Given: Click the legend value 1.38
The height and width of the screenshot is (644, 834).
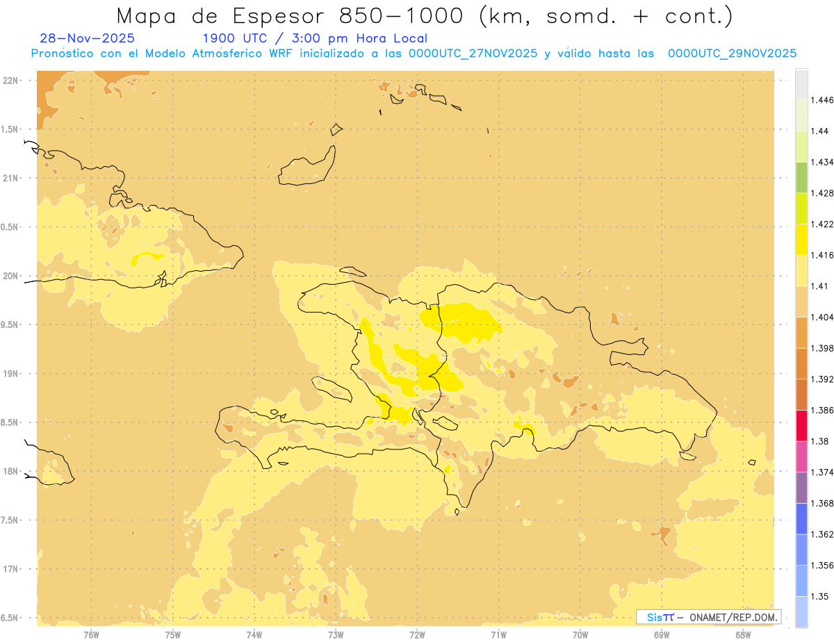Looking at the screenshot, I should (820, 441).
